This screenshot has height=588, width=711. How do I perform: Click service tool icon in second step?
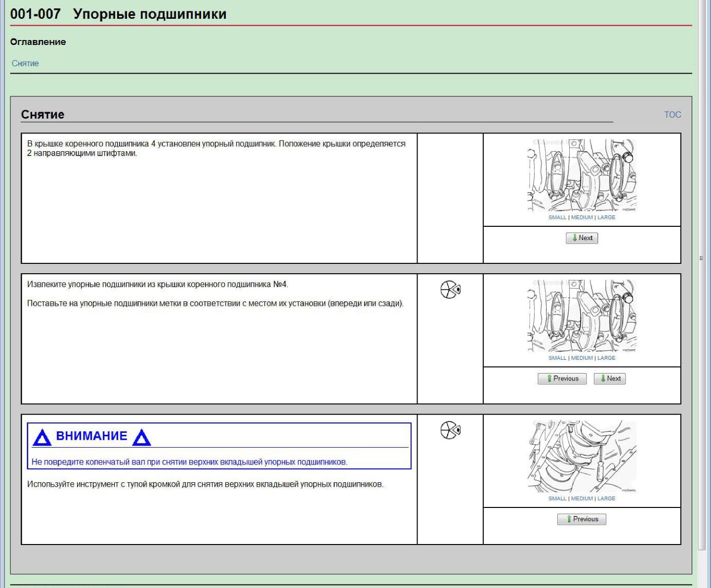[450, 289]
